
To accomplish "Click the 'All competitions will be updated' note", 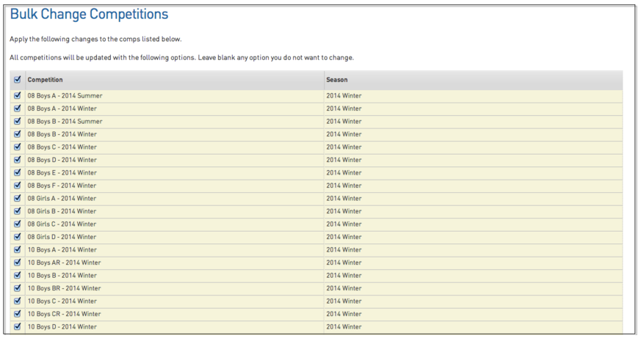I will 181,57.
